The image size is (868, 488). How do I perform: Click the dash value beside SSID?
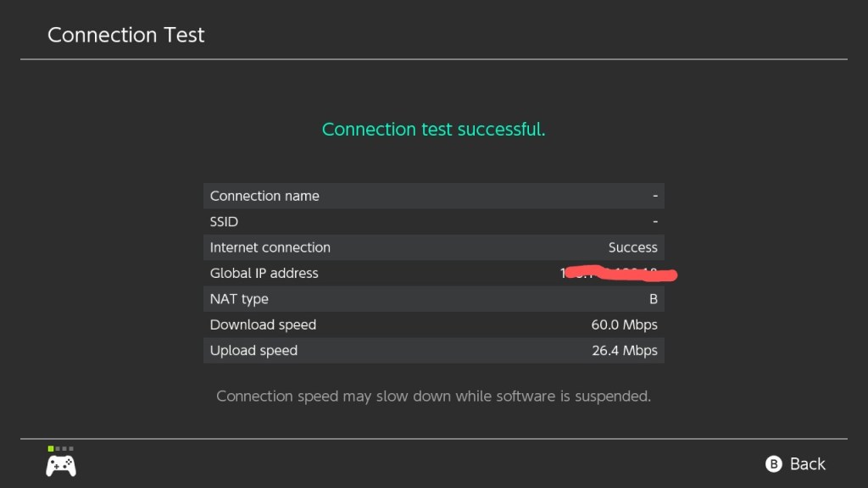pos(654,222)
